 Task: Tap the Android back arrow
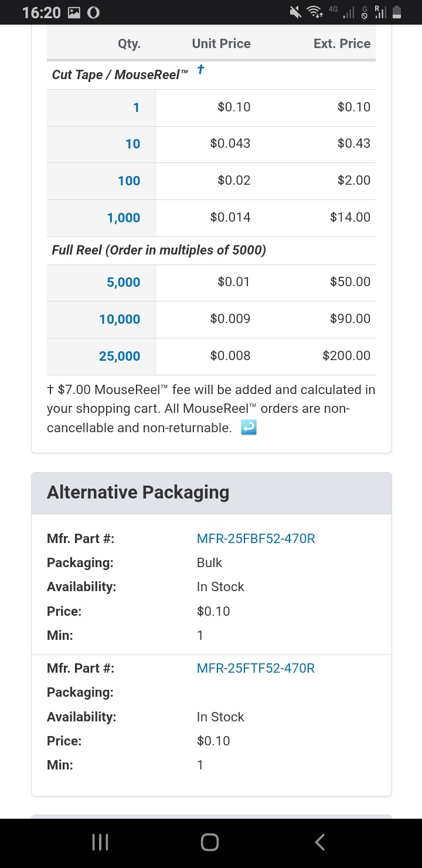(x=319, y=843)
